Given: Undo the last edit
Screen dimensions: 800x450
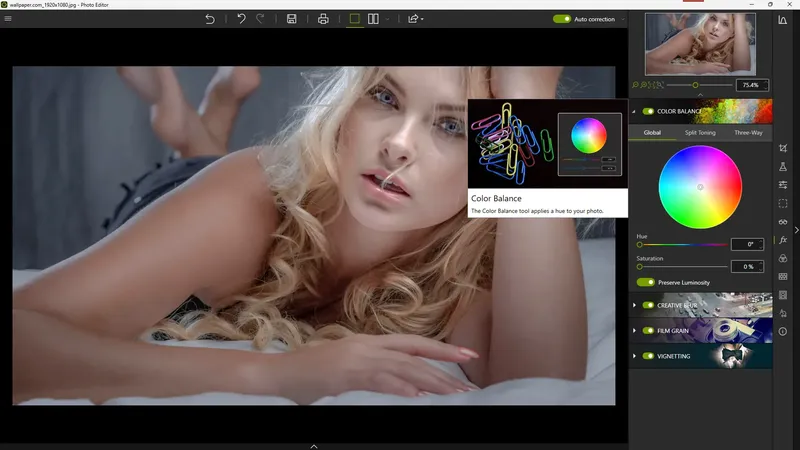Looking at the screenshot, I should click(241, 19).
